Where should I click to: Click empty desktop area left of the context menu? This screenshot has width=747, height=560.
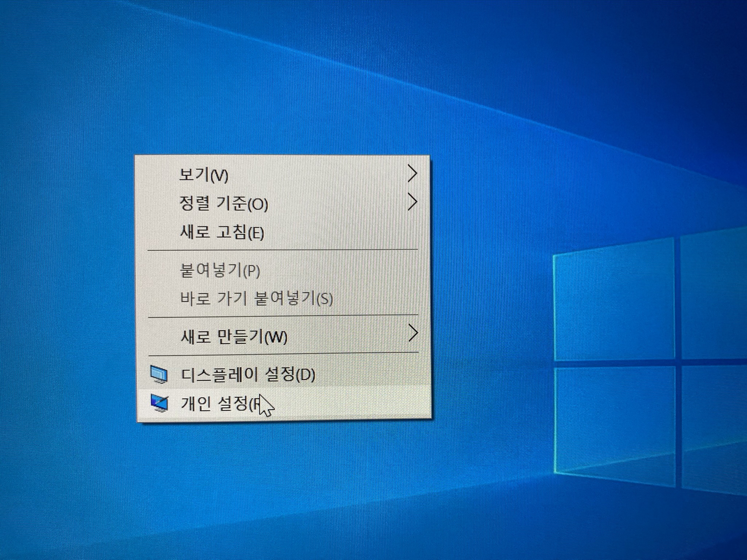point(66,288)
